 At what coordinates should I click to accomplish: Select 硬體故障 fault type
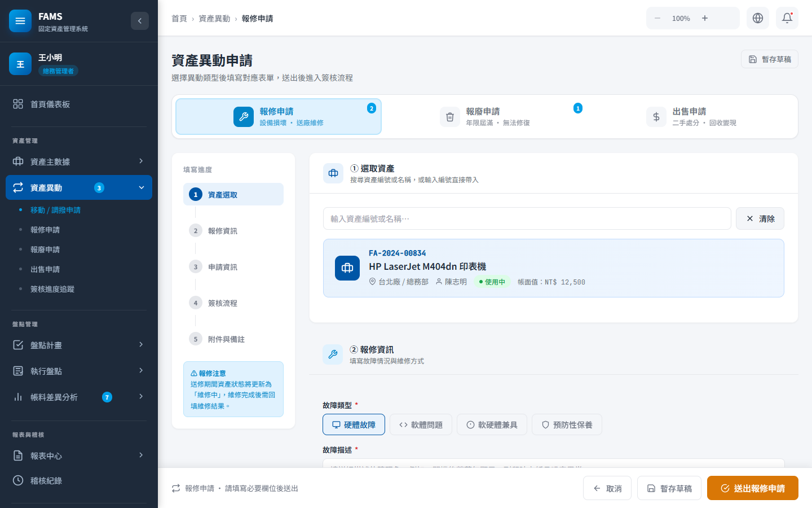(354, 424)
